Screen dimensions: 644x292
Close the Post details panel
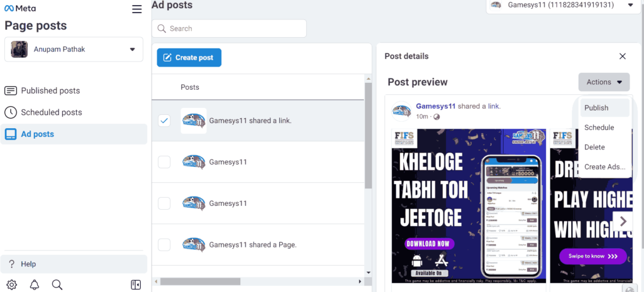622,56
